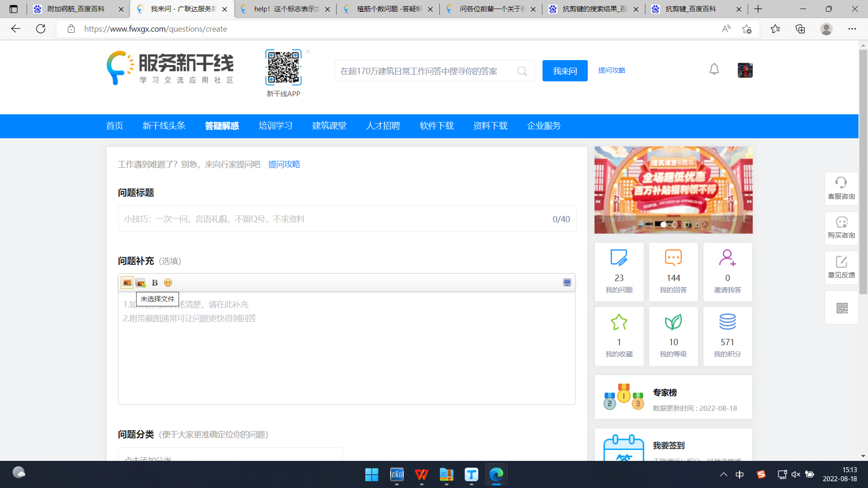Open user avatar profile menu
Viewport: 868px width, 488px height.
coord(745,70)
